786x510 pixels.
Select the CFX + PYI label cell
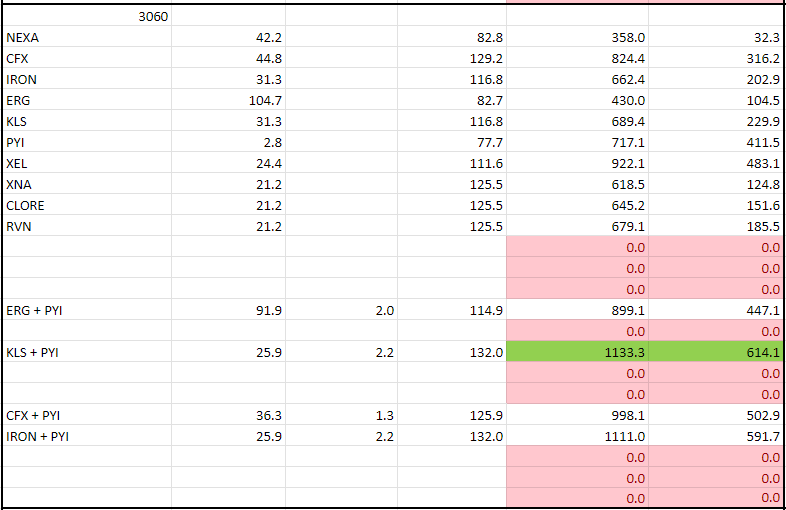[87, 415]
